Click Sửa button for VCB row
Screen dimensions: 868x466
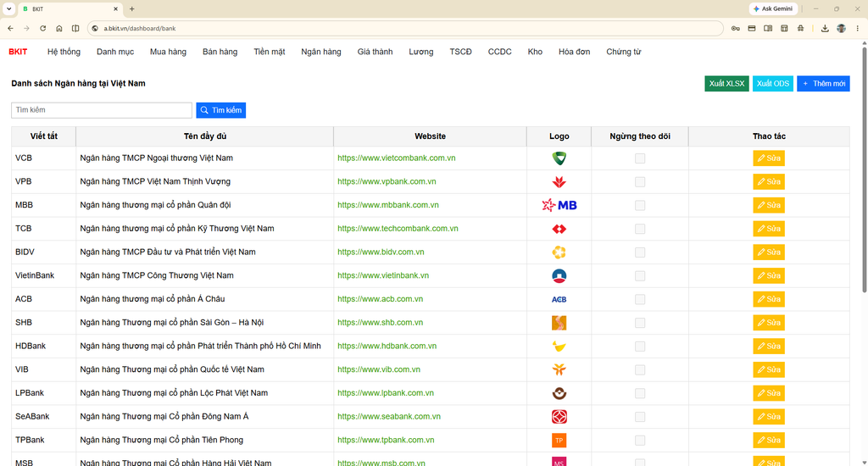[x=769, y=158]
